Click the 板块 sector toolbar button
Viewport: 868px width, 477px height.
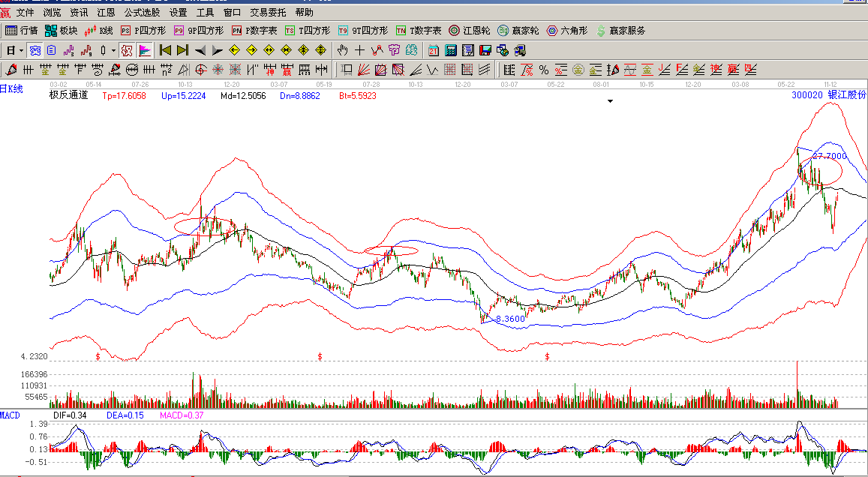click(61, 31)
